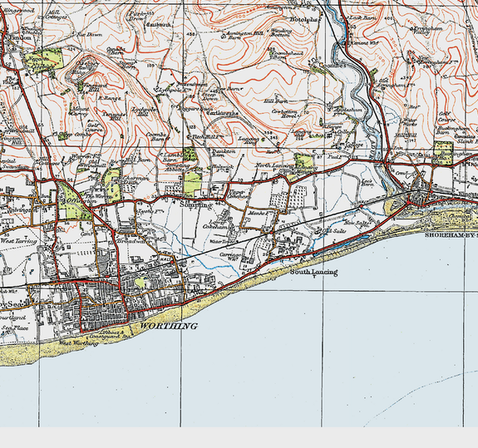Select the Botolphs label on the map

point(303,19)
